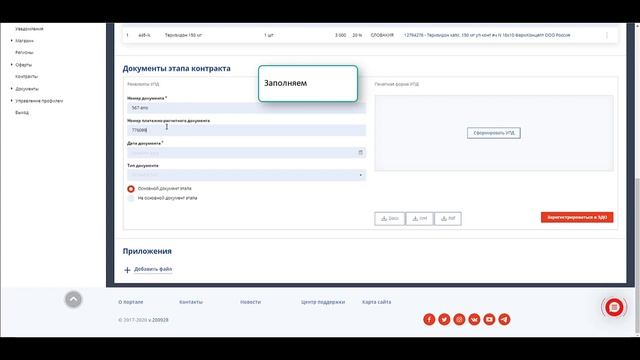Open Контакты footer link
Viewport: 640px width, 360px height.
(x=191, y=302)
